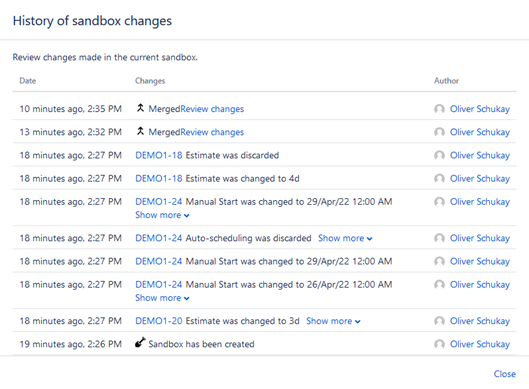Open DEMO1-18 link in Estimate was discarded row
The image size is (529, 389).
159,155
